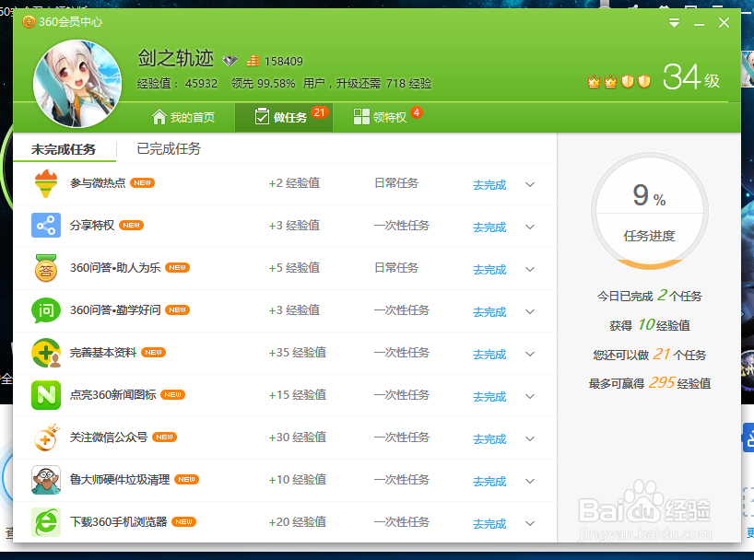
Task: Expand details for 点亮360新闻图标 task
Action: (530, 396)
